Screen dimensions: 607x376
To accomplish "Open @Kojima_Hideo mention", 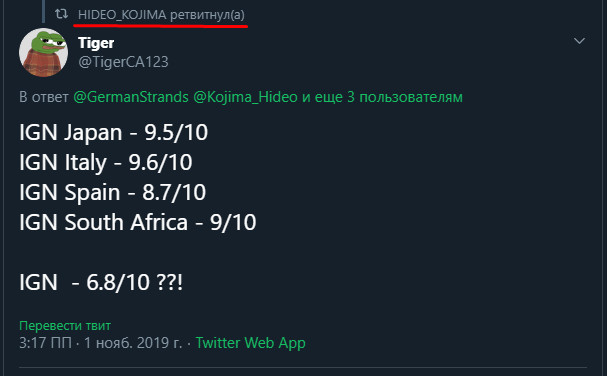I will [x=245, y=97].
